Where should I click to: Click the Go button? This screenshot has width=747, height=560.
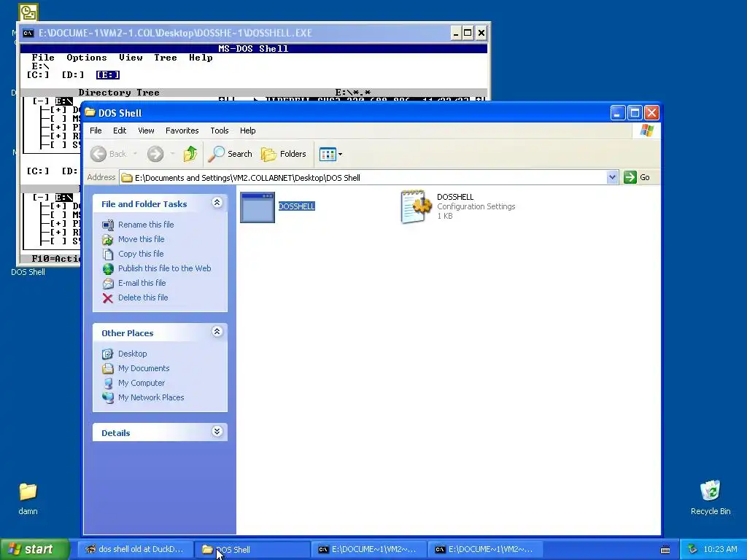(637, 177)
